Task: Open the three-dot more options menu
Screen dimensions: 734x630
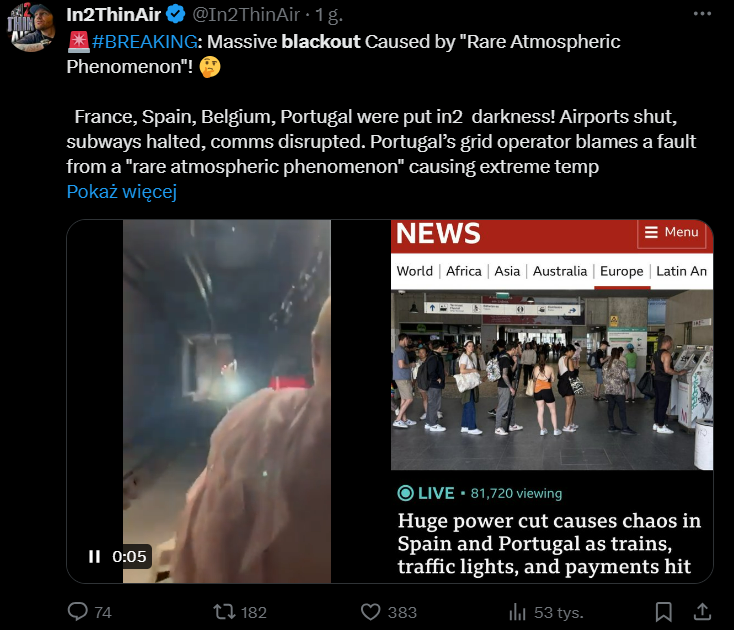Action: coord(702,14)
